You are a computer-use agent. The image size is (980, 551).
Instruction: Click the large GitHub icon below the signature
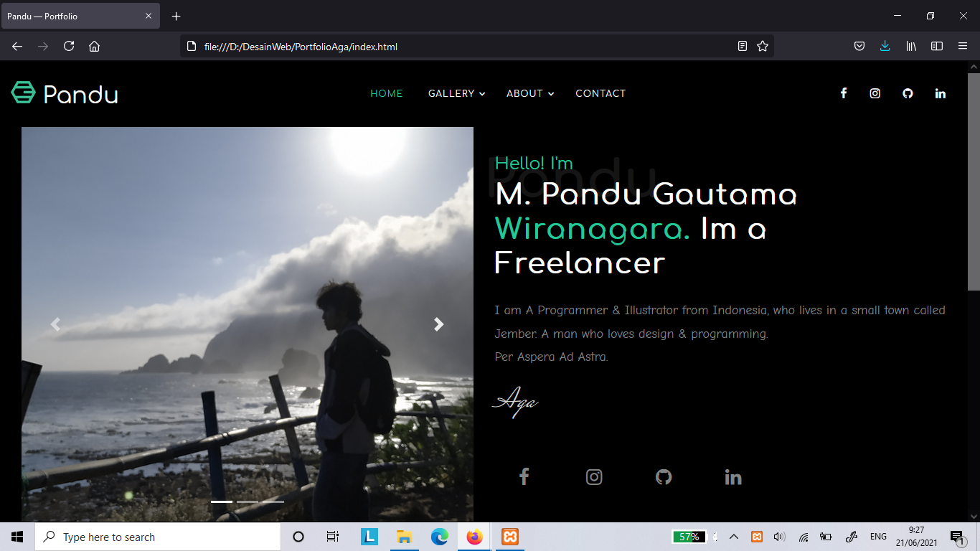tap(664, 477)
